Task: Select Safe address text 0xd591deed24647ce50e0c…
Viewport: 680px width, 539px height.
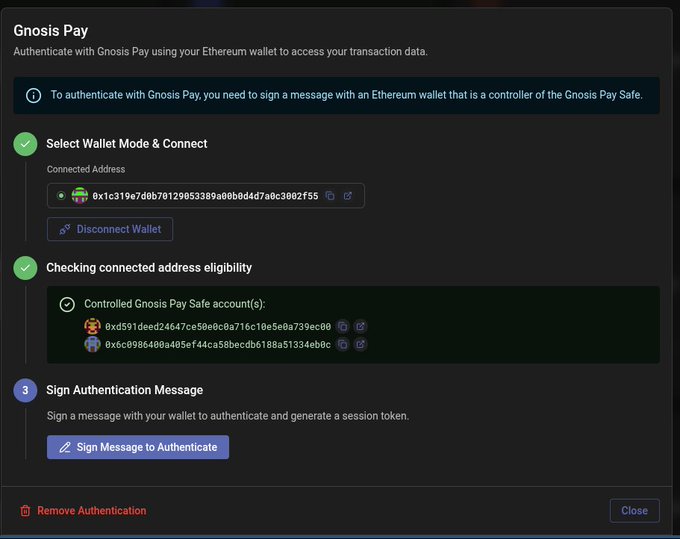Action: click(218, 327)
